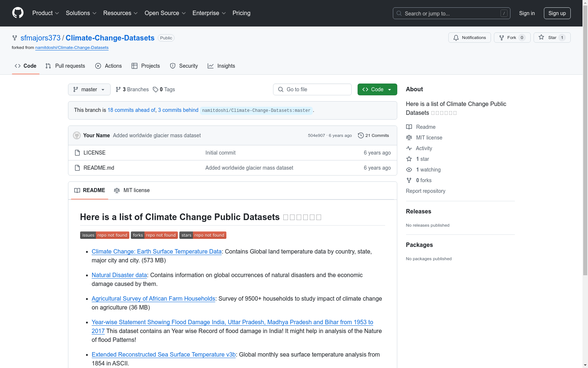This screenshot has height=368, width=588.
Task: Open commit history clock icon
Action: (361, 135)
